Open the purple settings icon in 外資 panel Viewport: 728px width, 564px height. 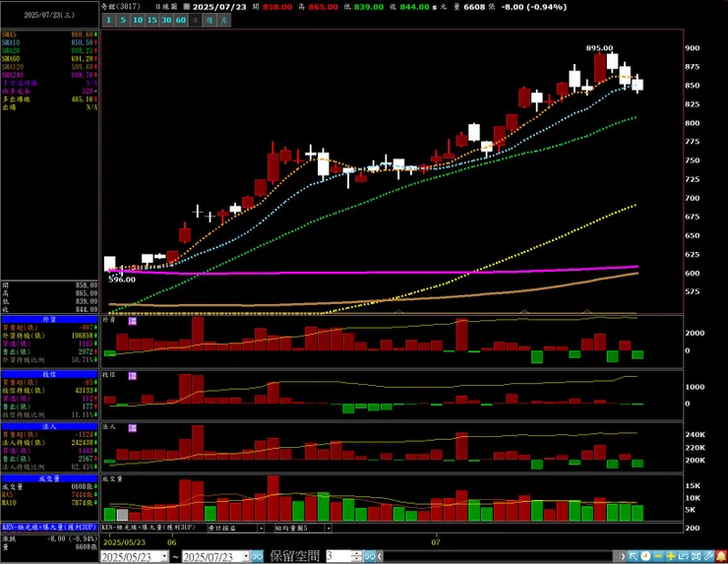click(x=133, y=321)
